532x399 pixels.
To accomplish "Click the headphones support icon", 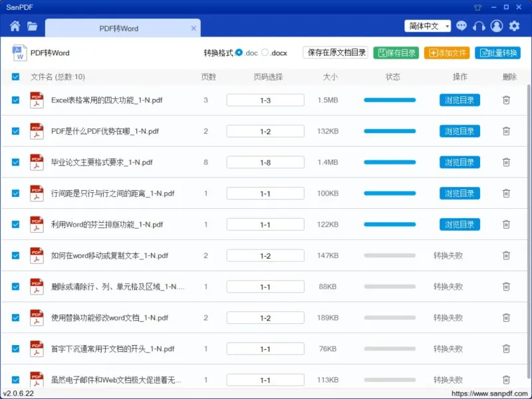I will point(479,26).
